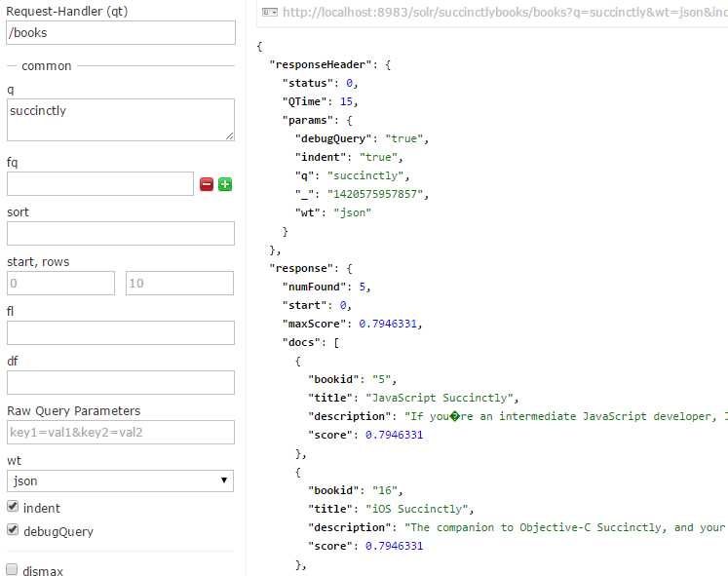Click the URL link icon beside the query address
The height and width of the screenshot is (576, 728).
pyautogui.click(x=270, y=12)
